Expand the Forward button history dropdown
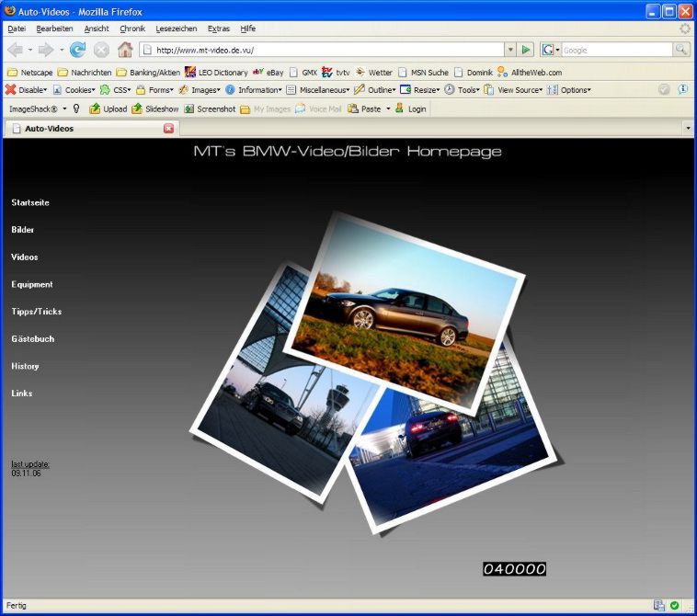The height and width of the screenshot is (616, 697). click(x=62, y=50)
